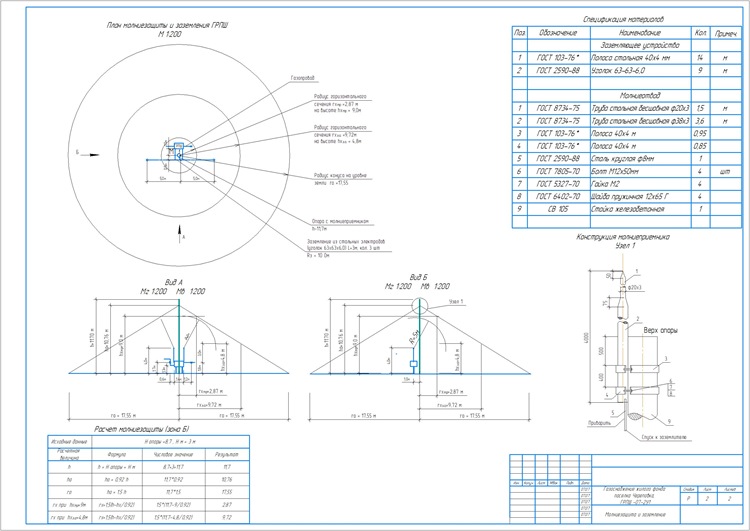Select the Спуск к заземлителю annotation
The height and width of the screenshot is (531, 750).
[664, 437]
